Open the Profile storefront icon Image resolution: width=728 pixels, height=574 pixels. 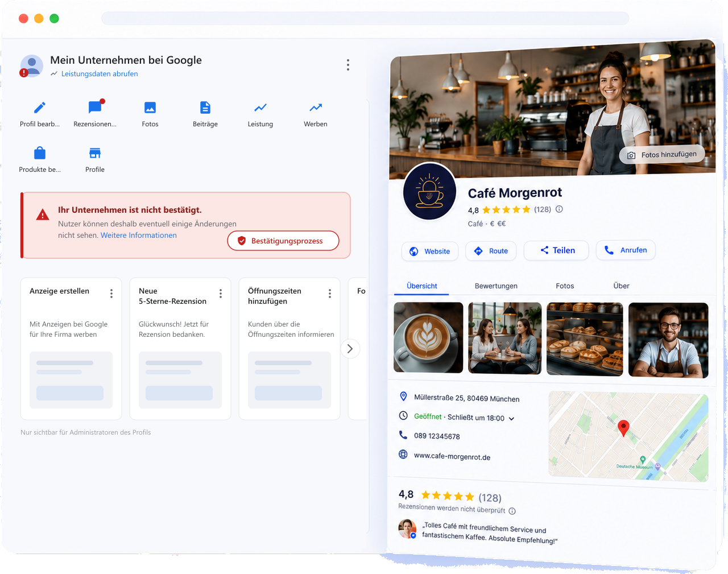tap(95, 153)
